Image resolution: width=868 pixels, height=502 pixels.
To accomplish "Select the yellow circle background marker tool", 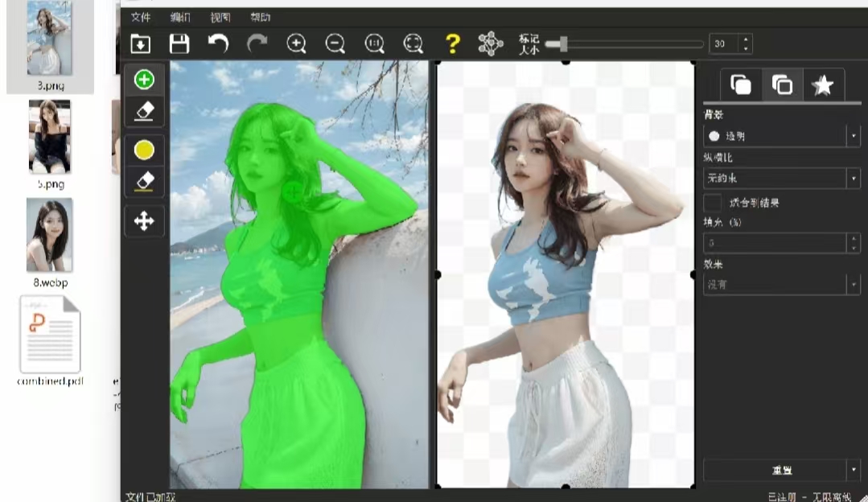I will (144, 150).
